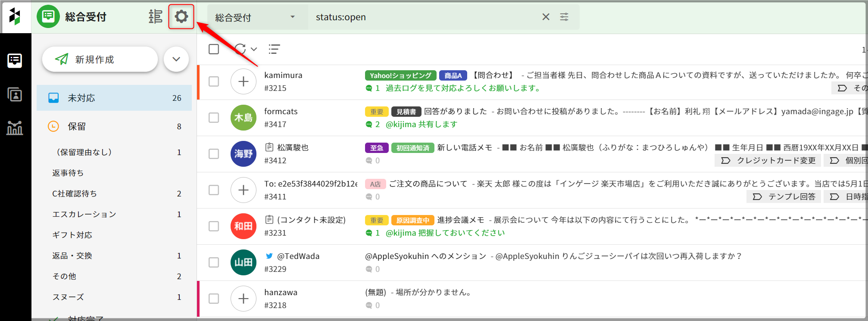Image resolution: width=868 pixels, height=321 pixels.
Task: Expand the chevron next to 新規作成
Action: [x=176, y=59]
